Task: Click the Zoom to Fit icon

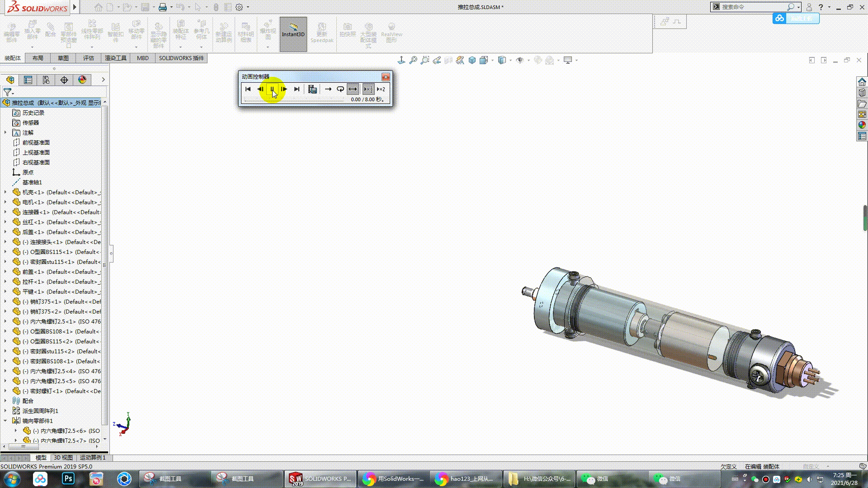Action: 413,60
